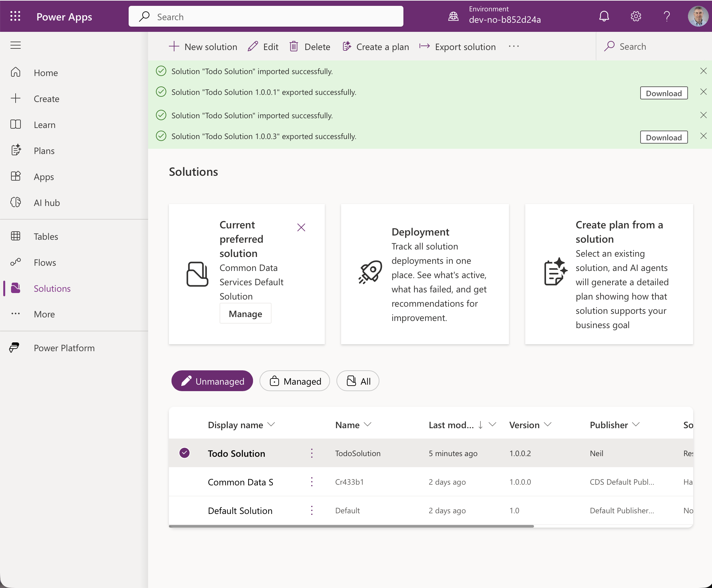Click Manage on preferred solution card
The image size is (712, 588).
point(245,313)
